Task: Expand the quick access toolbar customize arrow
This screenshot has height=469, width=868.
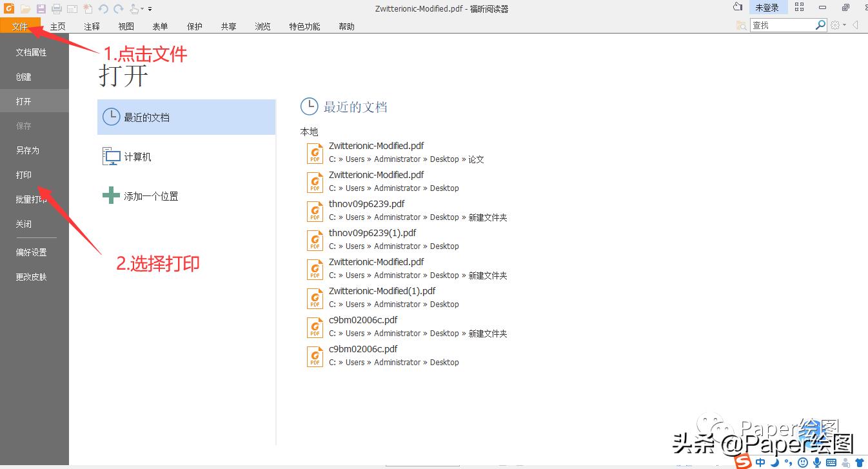Action: [x=149, y=9]
